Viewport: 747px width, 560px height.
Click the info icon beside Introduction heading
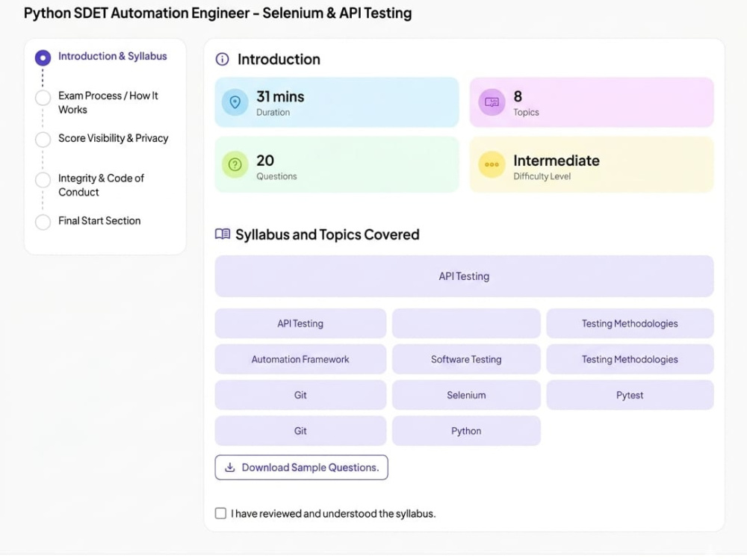pyautogui.click(x=222, y=60)
